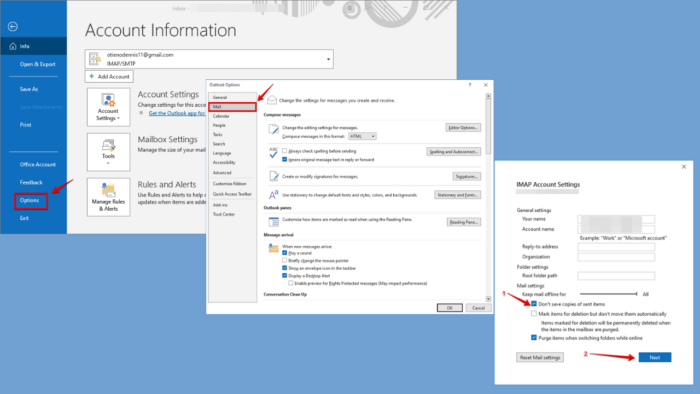Click Cancel in Outlook Options
Screen dimensions: 700x394
(479, 308)
